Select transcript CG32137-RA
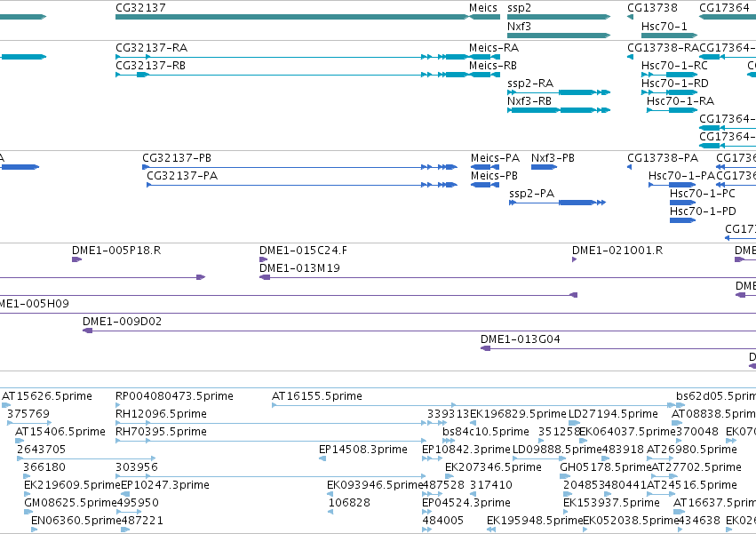Screen dimensions: 756x534 (291, 57)
